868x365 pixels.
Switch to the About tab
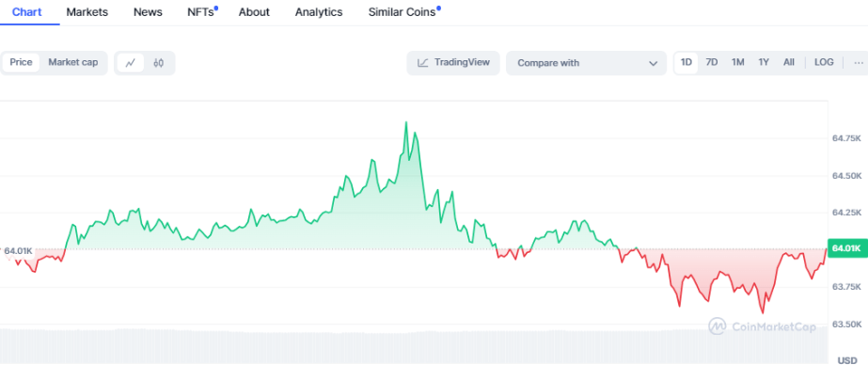point(254,12)
